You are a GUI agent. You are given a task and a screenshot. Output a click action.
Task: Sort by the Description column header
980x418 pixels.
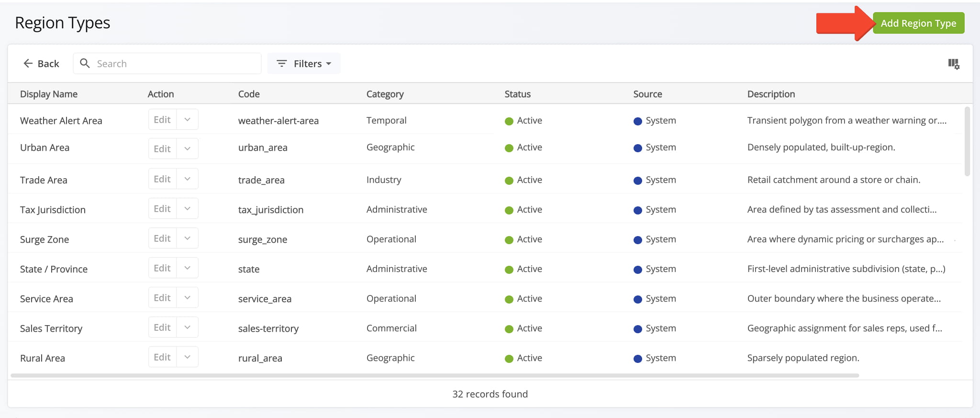tap(771, 94)
